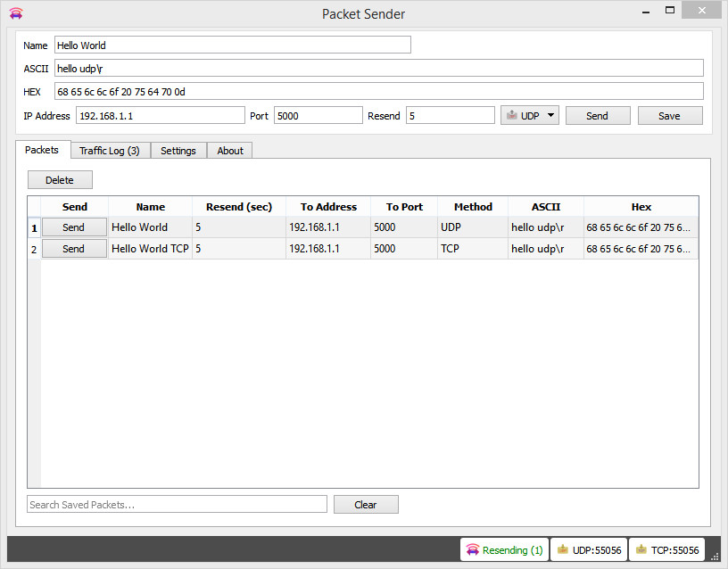This screenshot has height=569, width=728.
Task: Click the top Send button next to UDP
Action: [x=598, y=116]
